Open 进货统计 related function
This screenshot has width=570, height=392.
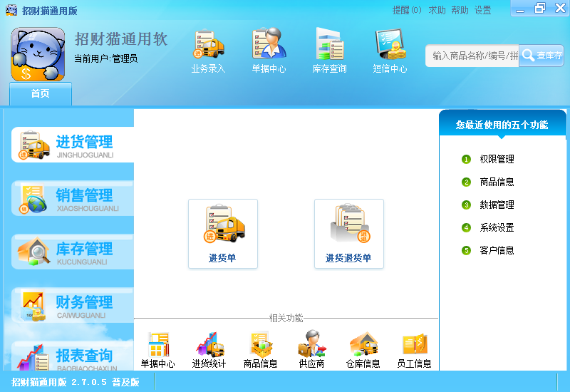tap(209, 350)
